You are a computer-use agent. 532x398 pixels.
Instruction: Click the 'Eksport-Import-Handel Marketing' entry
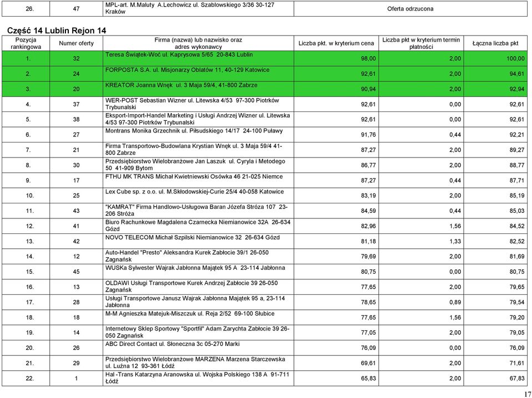[x=198, y=119]
